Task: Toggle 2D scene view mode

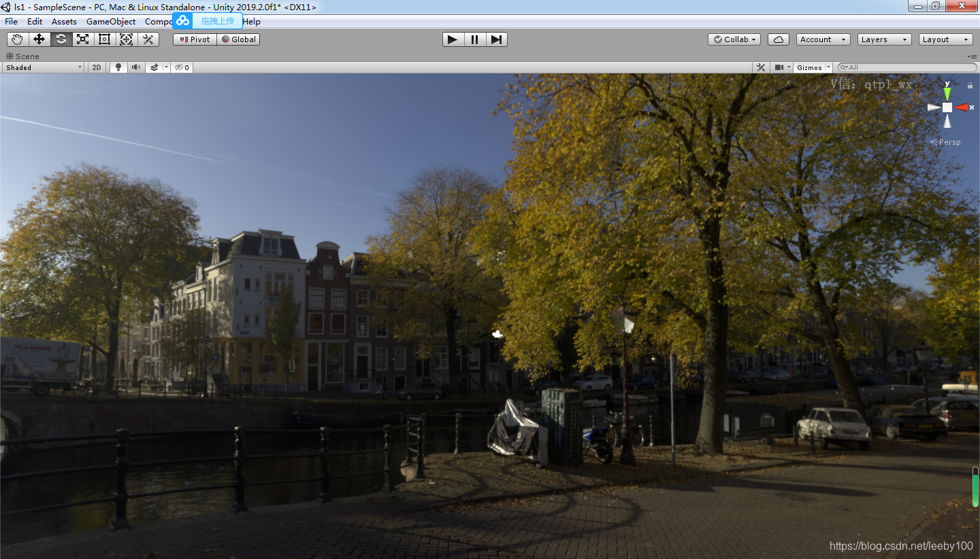Action: pyautogui.click(x=97, y=67)
